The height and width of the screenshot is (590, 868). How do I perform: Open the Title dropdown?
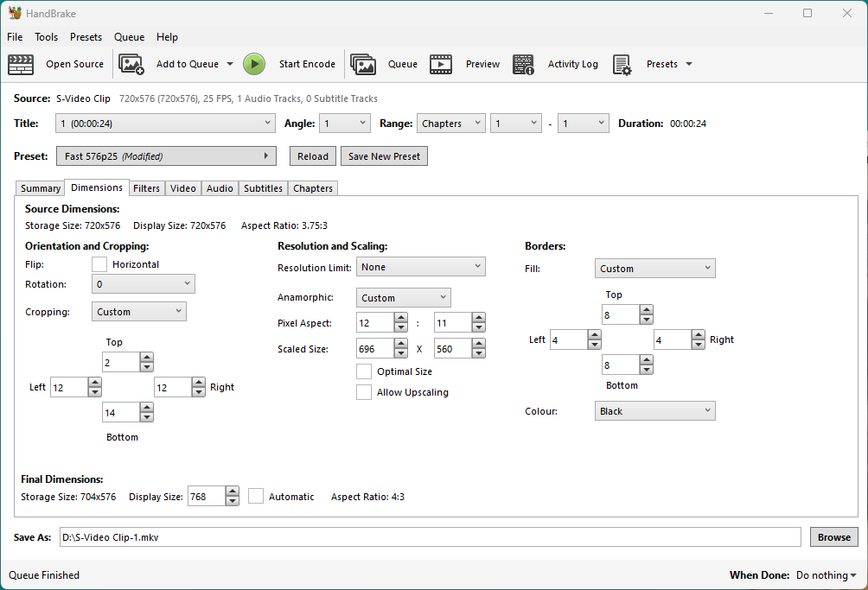tap(165, 124)
